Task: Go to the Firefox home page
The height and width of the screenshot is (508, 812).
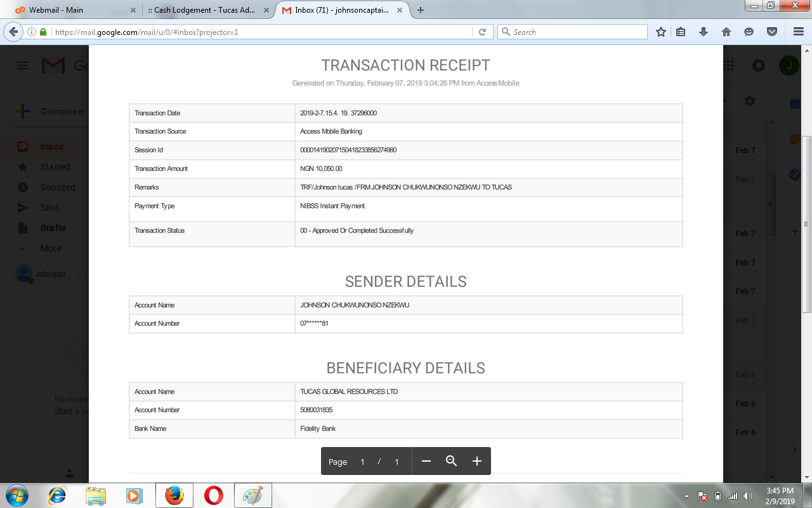Action: [x=726, y=32]
